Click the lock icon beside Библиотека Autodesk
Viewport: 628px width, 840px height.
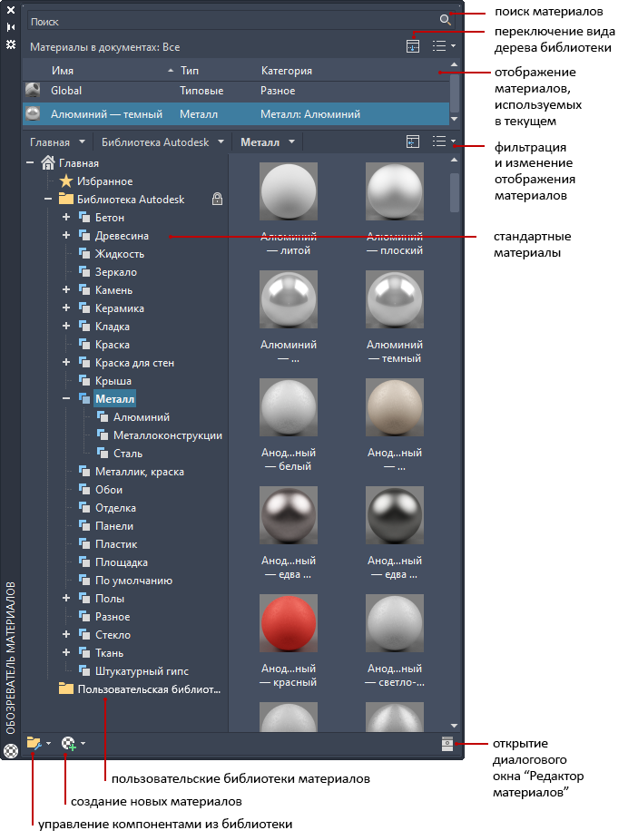click(x=217, y=200)
